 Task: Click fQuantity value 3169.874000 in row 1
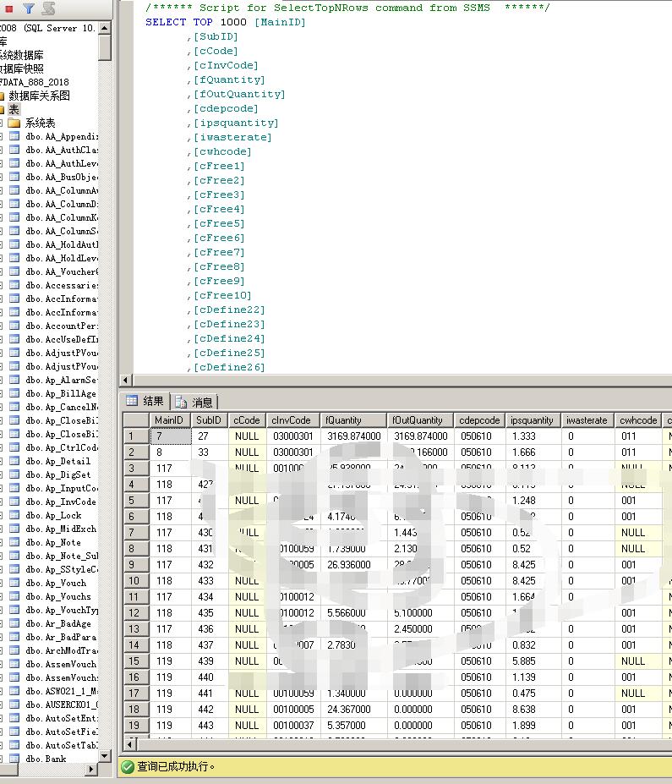(353, 436)
